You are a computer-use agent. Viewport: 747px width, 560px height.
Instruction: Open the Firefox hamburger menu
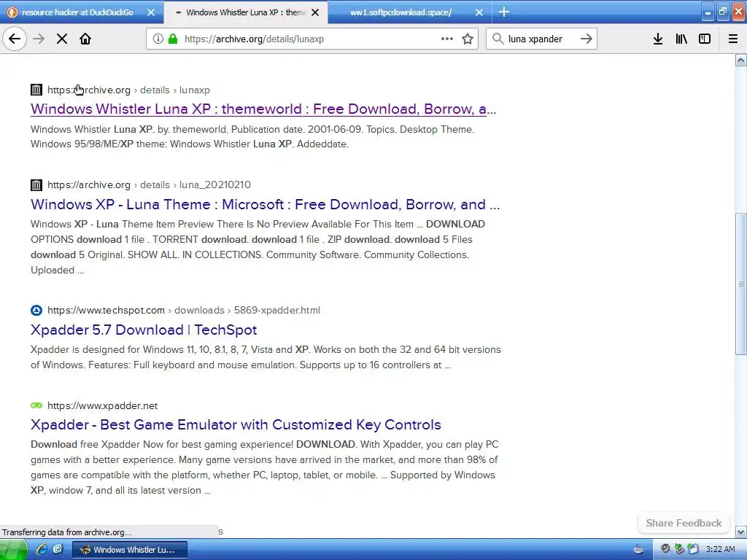[x=733, y=39]
